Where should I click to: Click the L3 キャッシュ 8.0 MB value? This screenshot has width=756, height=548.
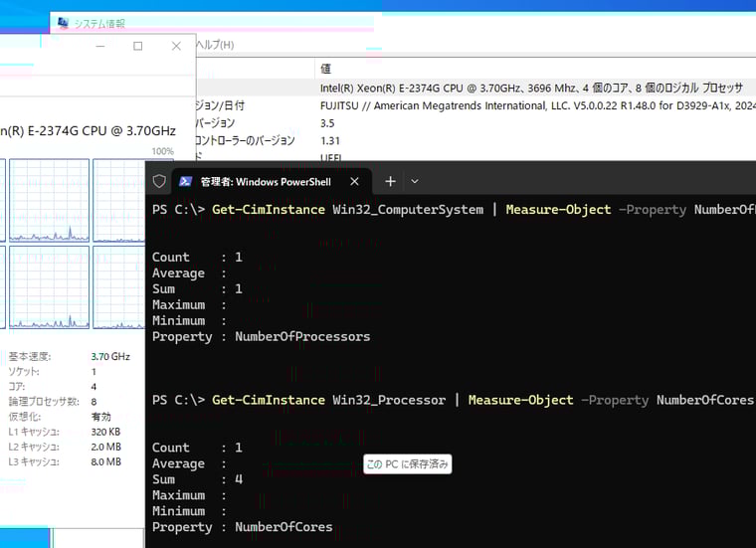point(106,461)
